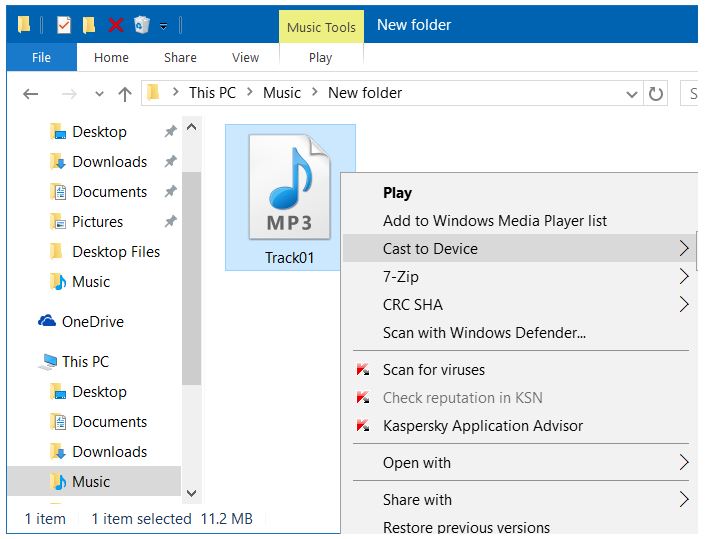The image size is (709, 539).
Task: Click the New folder icon in quick access toolbar
Action: 89,25
